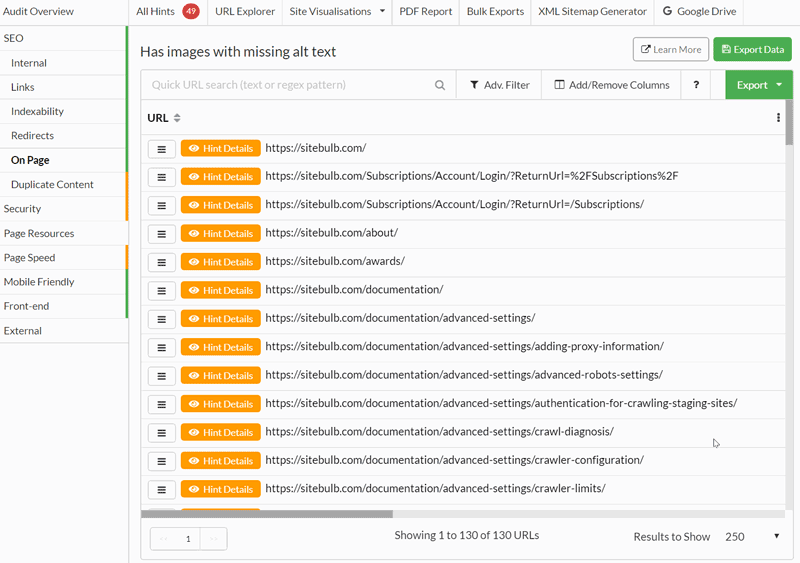Click the 49 hints count badge
The height and width of the screenshot is (563, 800).
191,11
